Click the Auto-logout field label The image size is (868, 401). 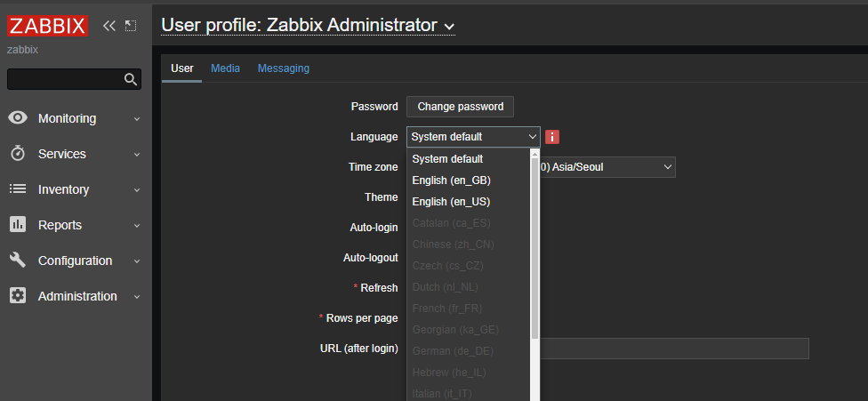(x=370, y=258)
